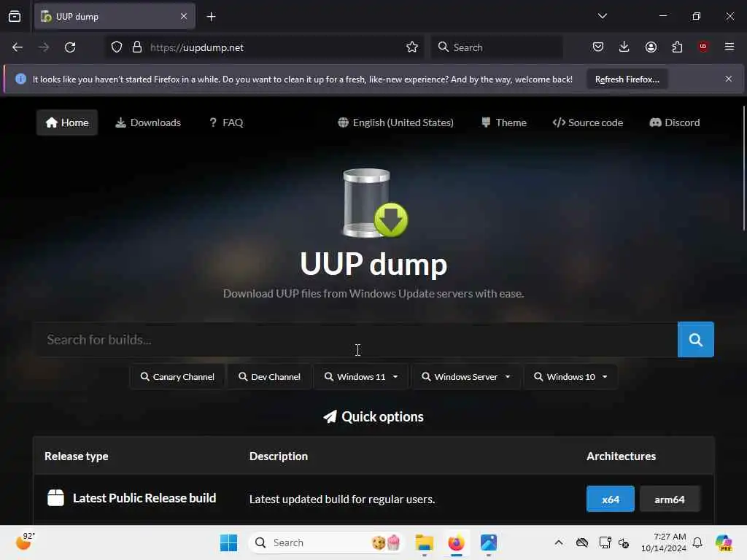
Task: Reload the current page
Action: click(x=70, y=47)
